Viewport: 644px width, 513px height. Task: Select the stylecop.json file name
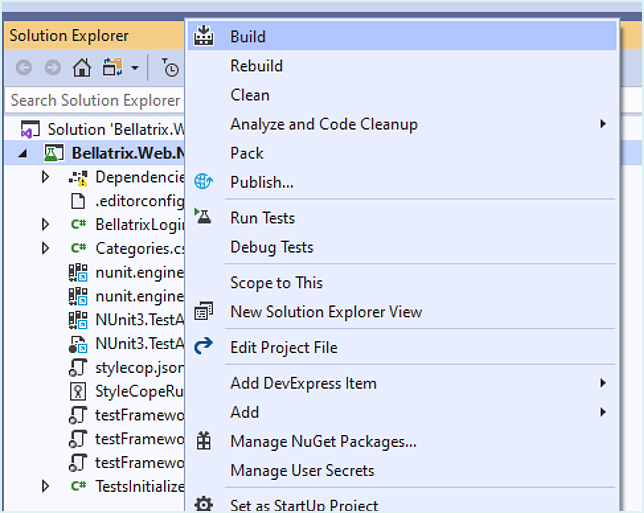pos(140,368)
